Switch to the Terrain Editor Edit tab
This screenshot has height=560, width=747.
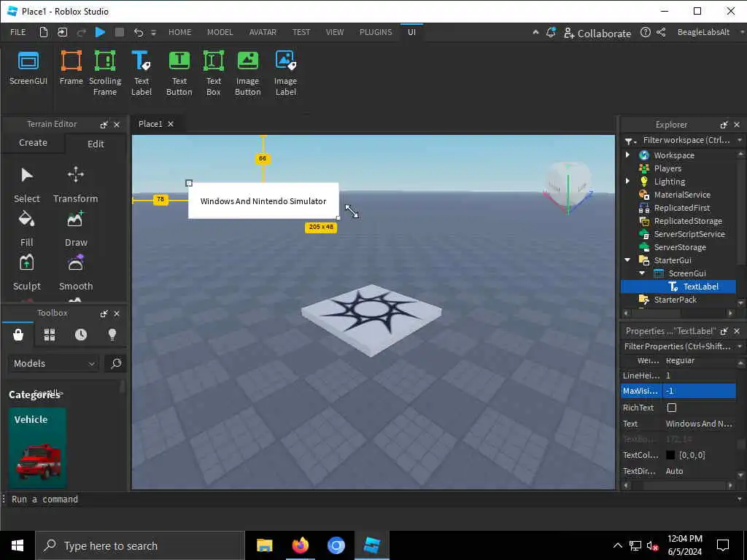tap(96, 144)
